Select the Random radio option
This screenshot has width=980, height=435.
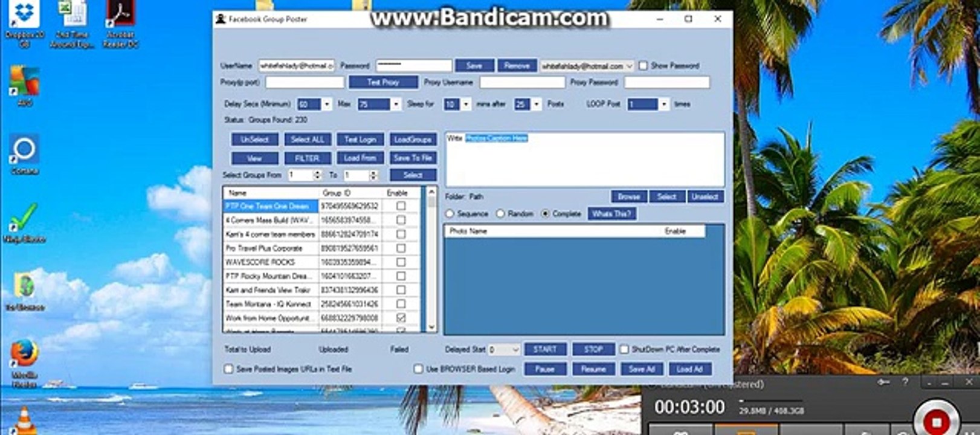point(500,214)
